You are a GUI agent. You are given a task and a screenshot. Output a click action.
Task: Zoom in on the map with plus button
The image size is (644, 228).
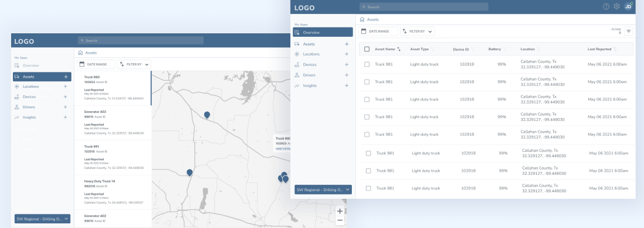click(340, 211)
